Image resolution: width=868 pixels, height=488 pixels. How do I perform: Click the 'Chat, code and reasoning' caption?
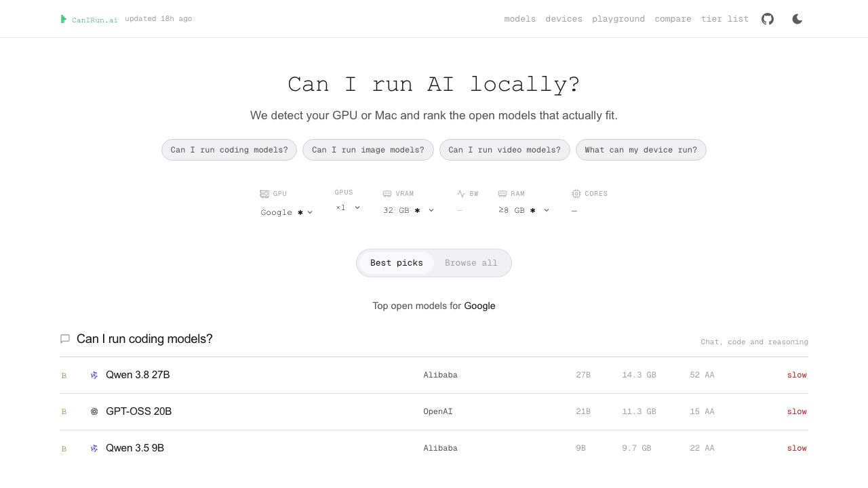(x=754, y=342)
